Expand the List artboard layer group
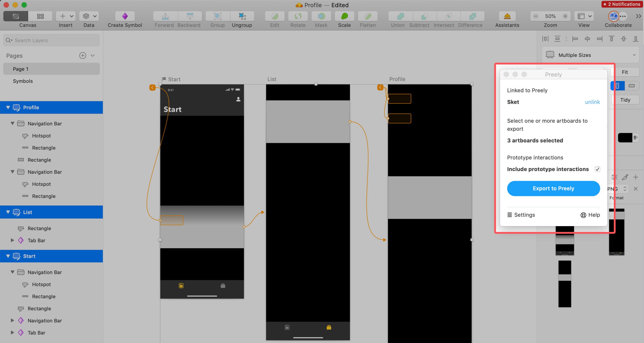 point(8,212)
